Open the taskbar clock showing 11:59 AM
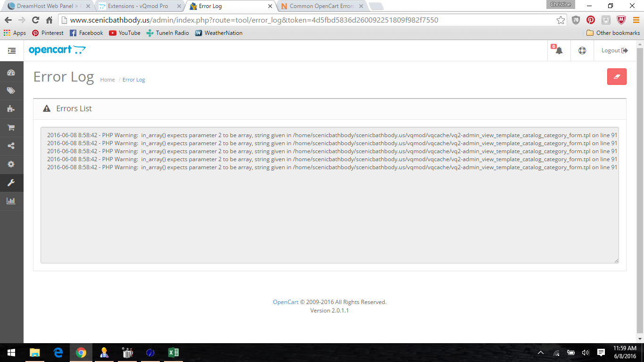This screenshot has height=362, width=644. click(625, 353)
